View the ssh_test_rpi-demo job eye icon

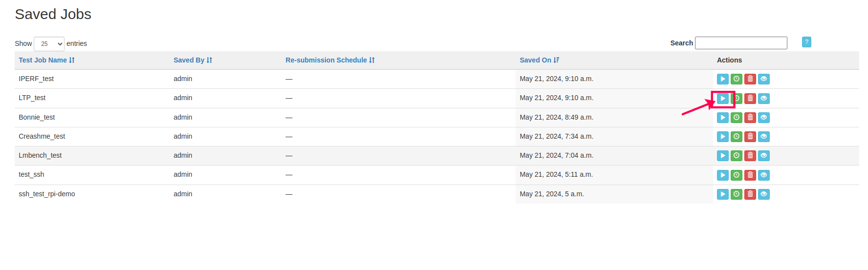coord(763,194)
